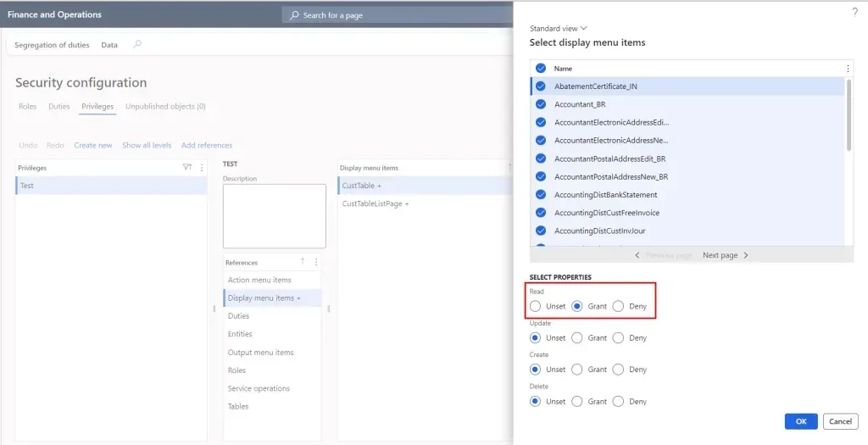Uncheck AccountantPostalAddressEdit_BR checkmark

(541, 159)
